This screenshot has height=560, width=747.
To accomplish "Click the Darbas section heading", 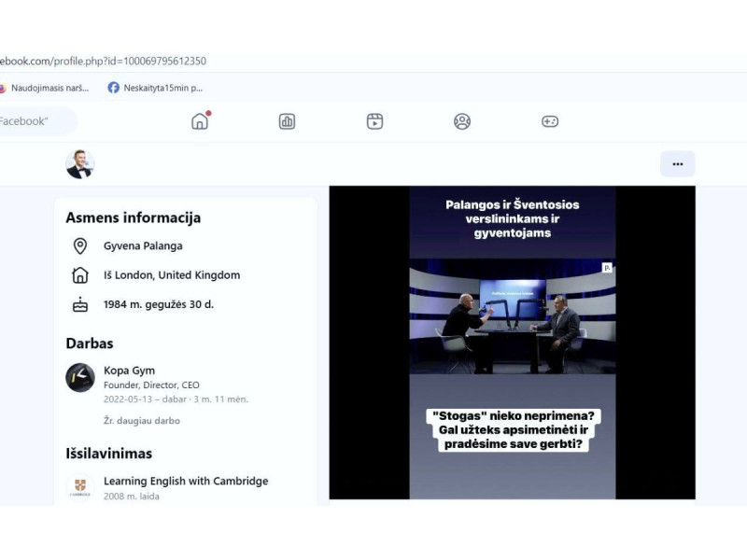I will click(90, 343).
